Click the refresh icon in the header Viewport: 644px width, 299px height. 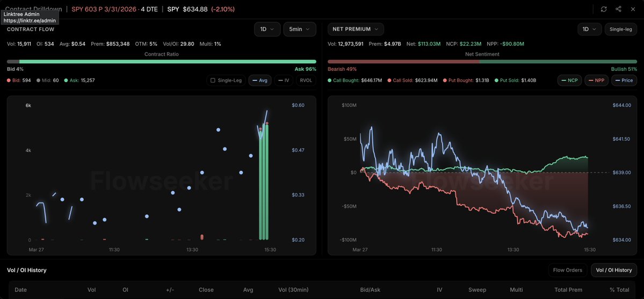603,9
